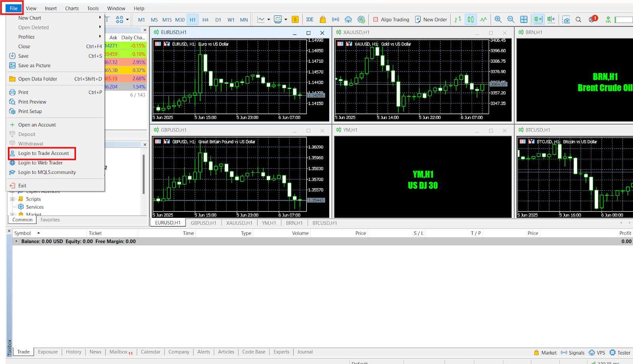Click the Scripts icon in Navigator tree
This screenshot has width=633, height=364.
click(x=21, y=199)
